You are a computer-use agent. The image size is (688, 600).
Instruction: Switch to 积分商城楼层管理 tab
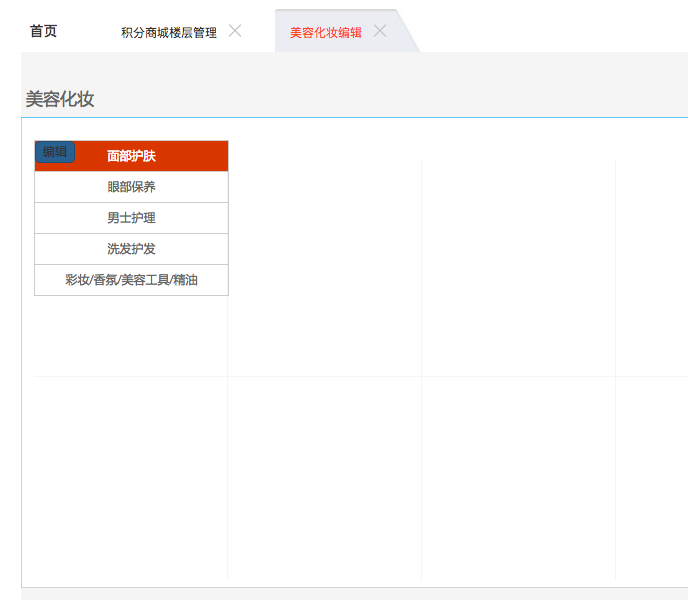(x=169, y=32)
